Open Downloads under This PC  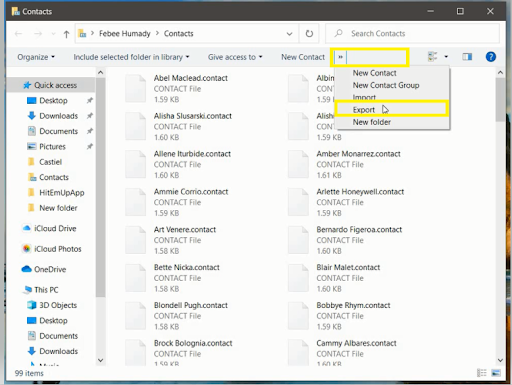59,351
